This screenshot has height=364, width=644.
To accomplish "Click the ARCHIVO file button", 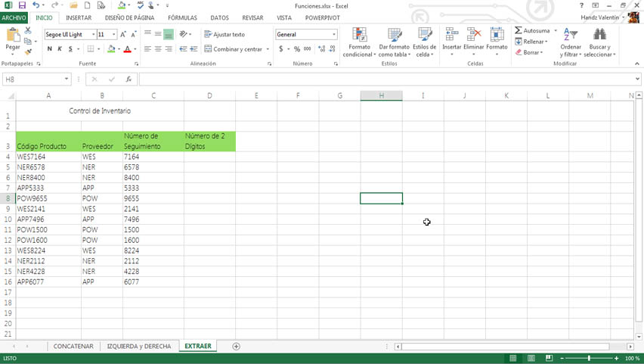I will click(14, 17).
